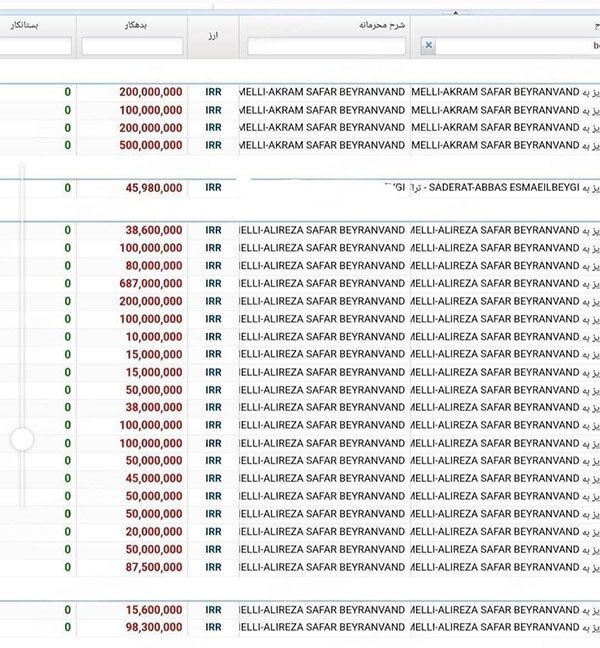Clear the filter with the X icon

tap(429, 46)
